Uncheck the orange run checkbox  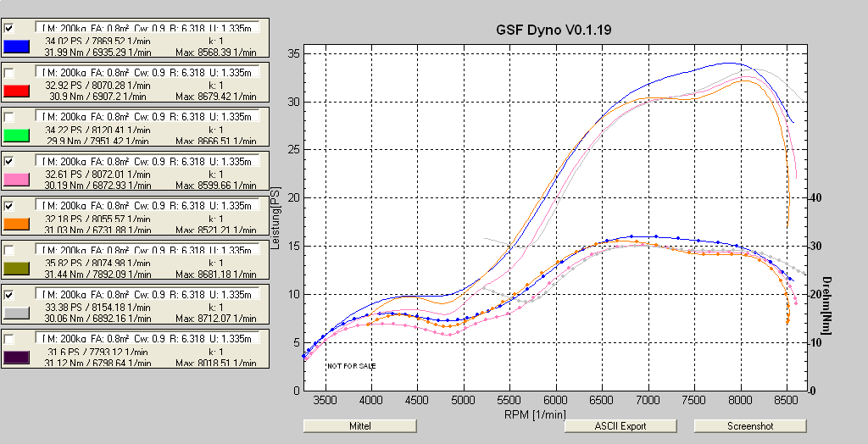(x=9, y=205)
